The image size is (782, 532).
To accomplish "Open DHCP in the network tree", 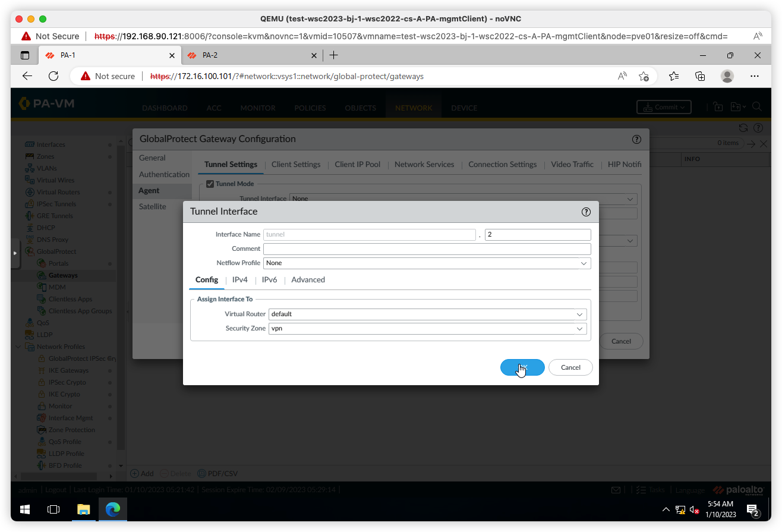I will [46, 228].
